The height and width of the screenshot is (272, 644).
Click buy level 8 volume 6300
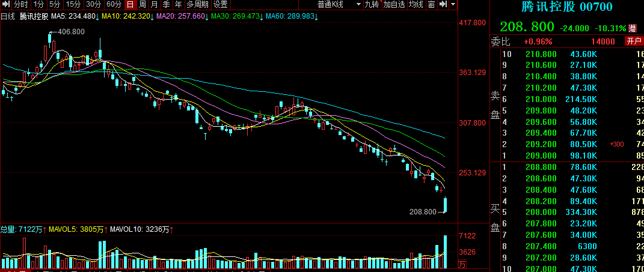[x=587, y=246]
